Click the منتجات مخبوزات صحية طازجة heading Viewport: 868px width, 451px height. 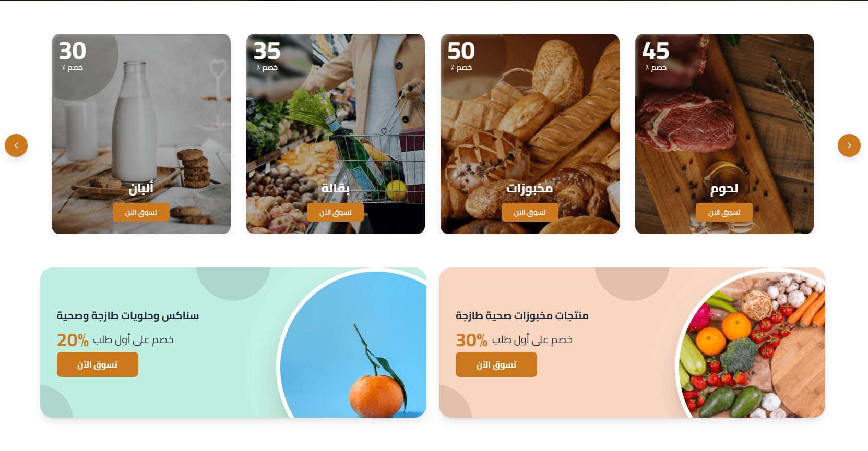point(522,315)
